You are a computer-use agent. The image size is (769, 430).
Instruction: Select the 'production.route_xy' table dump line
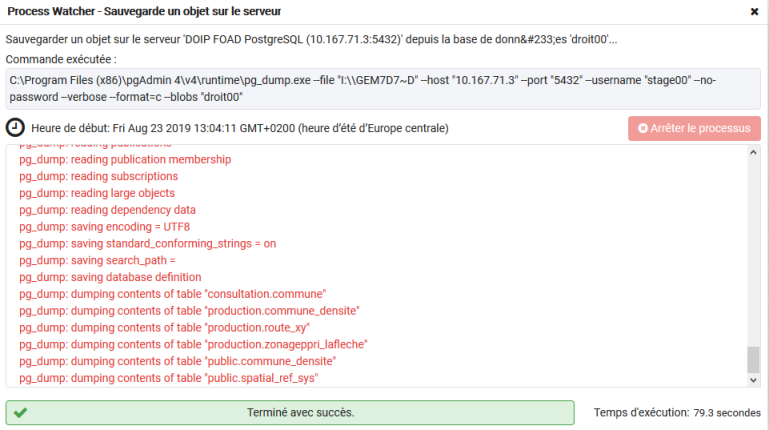164,327
